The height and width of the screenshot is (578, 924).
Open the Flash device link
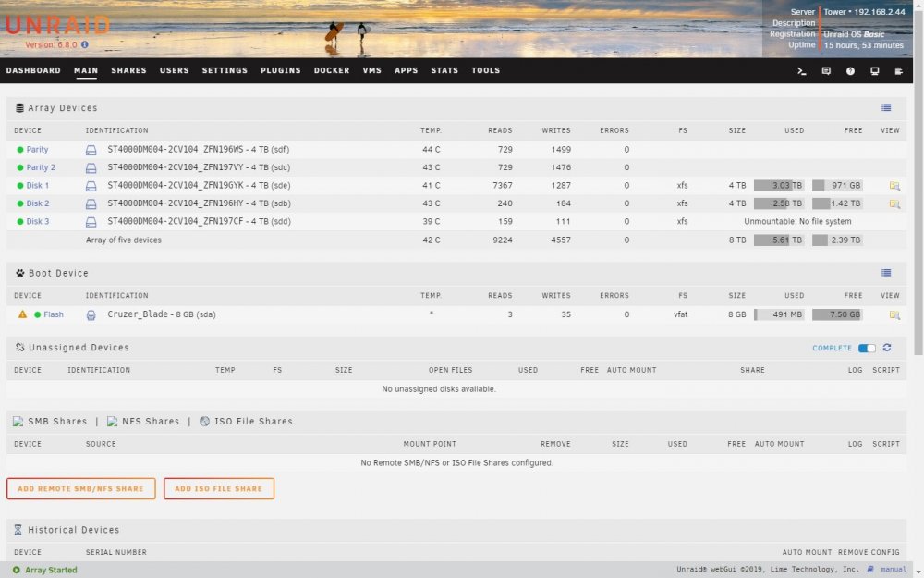54,315
